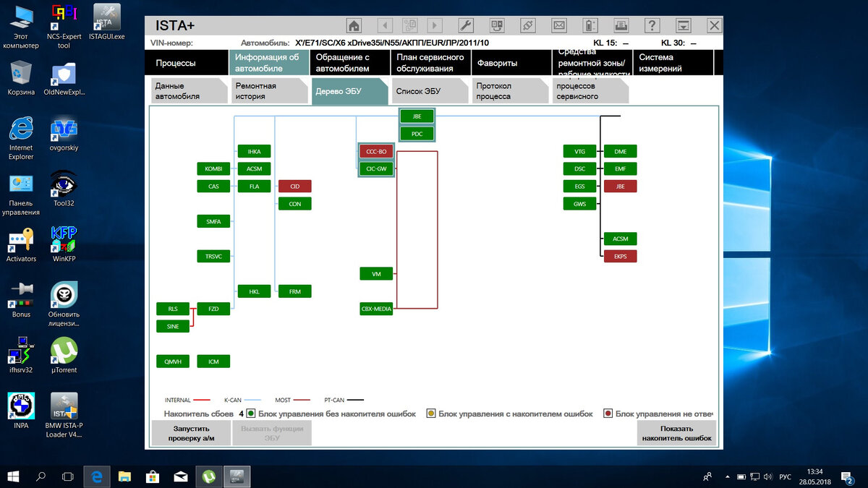Select the CBX-MEDIA control unit
This screenshot has height=488, width=868.
pyautogui.click(x=376, y=309)
